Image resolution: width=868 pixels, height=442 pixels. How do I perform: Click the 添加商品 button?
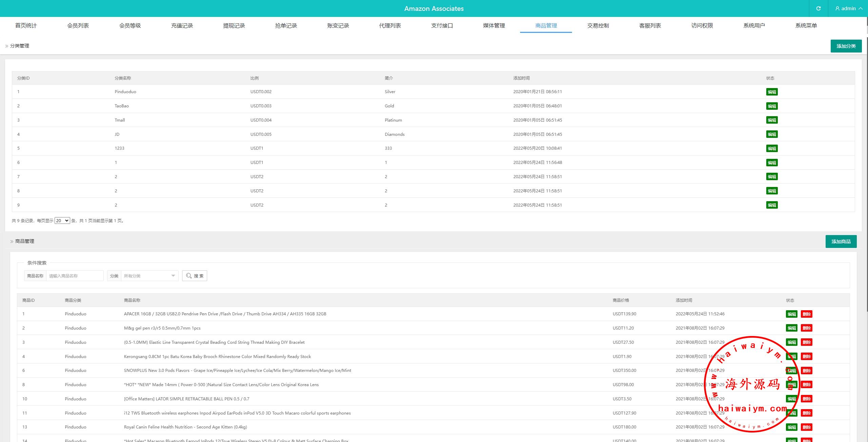841,241
